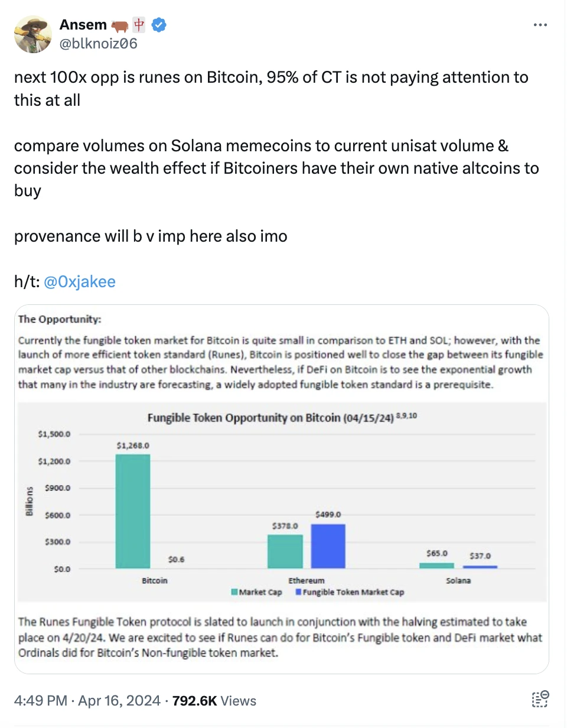The image size is (567, 728).
Task: Follow the @0xjakee mention link
Action: point(80,282)
